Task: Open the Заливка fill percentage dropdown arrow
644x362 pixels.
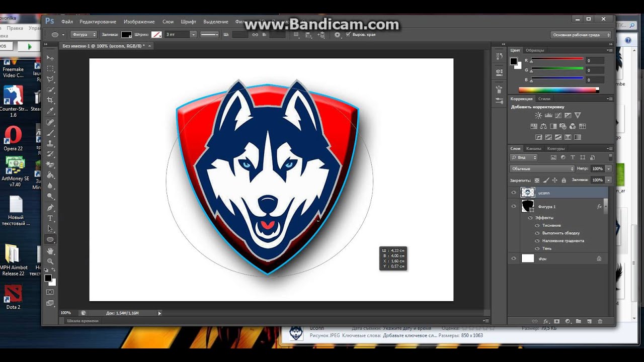Action: tap(609, 180)
